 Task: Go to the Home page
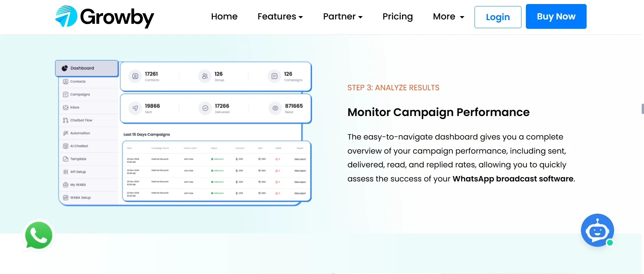coord(224,16)
